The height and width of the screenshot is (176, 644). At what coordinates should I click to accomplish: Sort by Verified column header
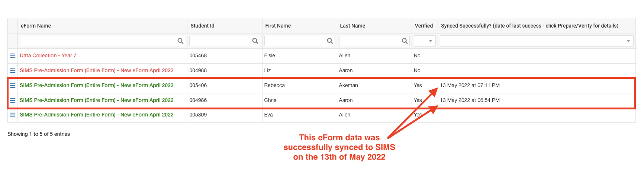[x=424, y=26]
